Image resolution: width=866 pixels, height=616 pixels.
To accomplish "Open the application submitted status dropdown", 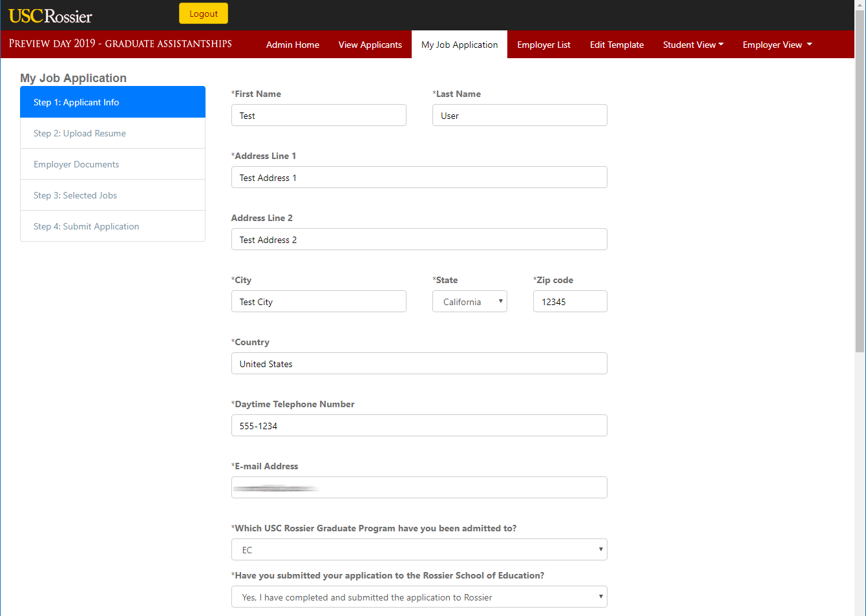I will pyautogui.click(x=419, y=597).
